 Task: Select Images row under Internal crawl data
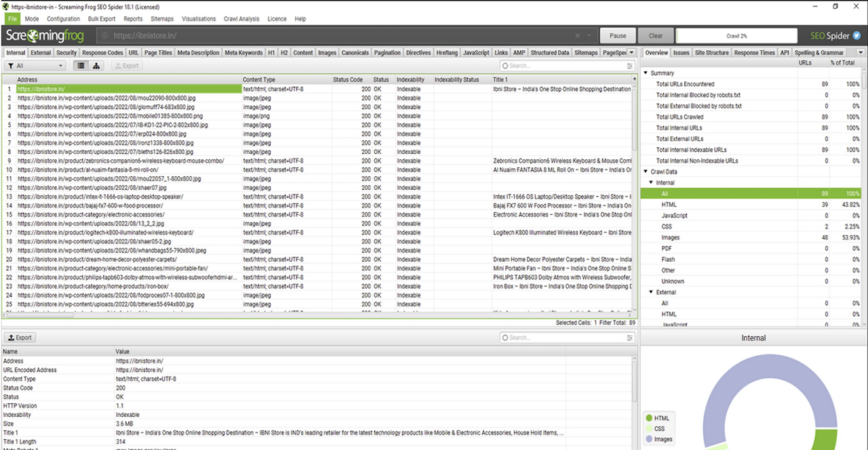(671, 238)
